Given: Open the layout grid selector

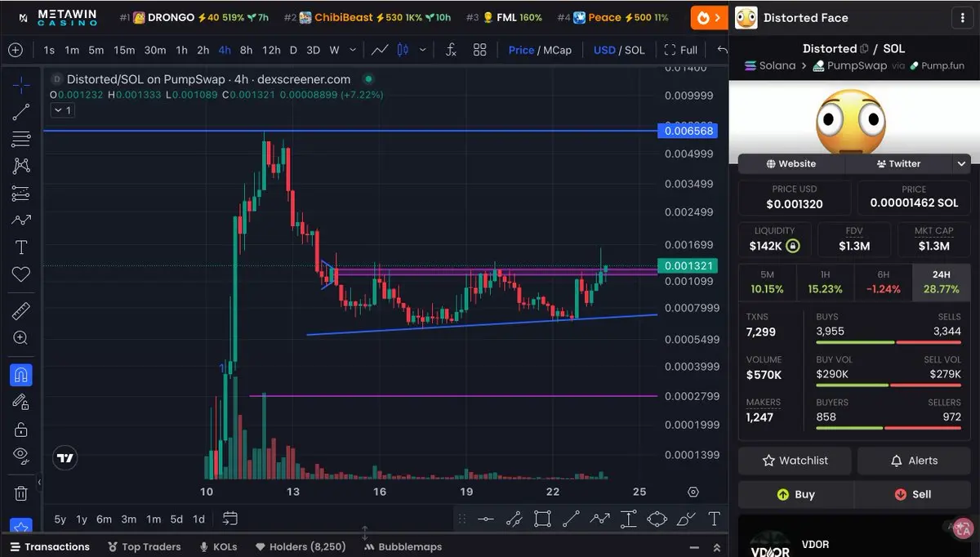Looking at the screenshot, I should 479,50.
